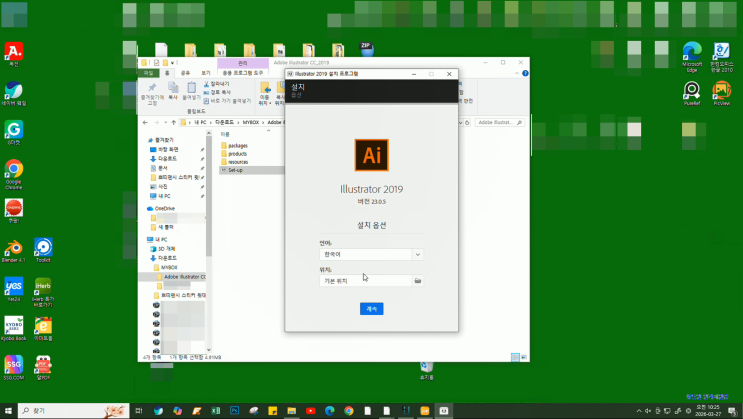Select the Set-up file in Explorer
Viewport: 743px width, 419px height.
click(236, 170)
